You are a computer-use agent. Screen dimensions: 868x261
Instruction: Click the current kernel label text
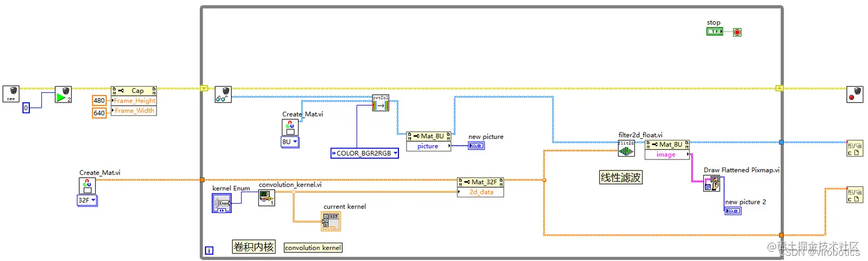pyautogui.click(x=344, y=207)
